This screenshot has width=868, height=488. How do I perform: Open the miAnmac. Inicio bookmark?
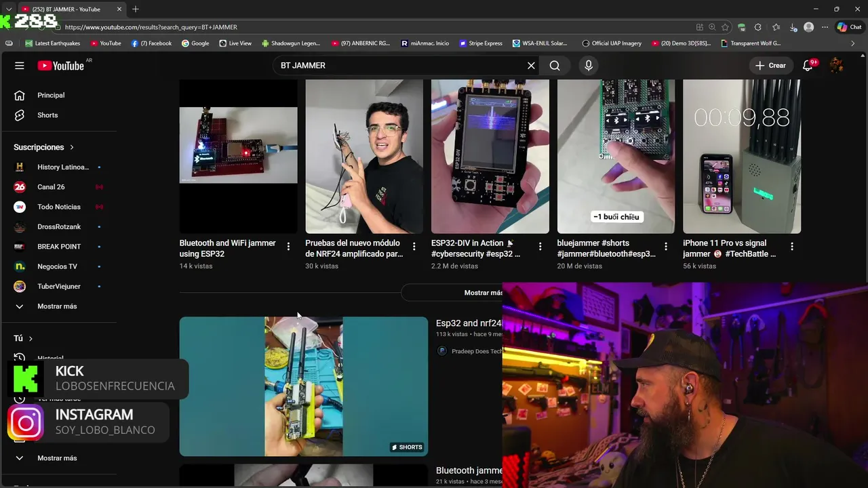(425, 43)
